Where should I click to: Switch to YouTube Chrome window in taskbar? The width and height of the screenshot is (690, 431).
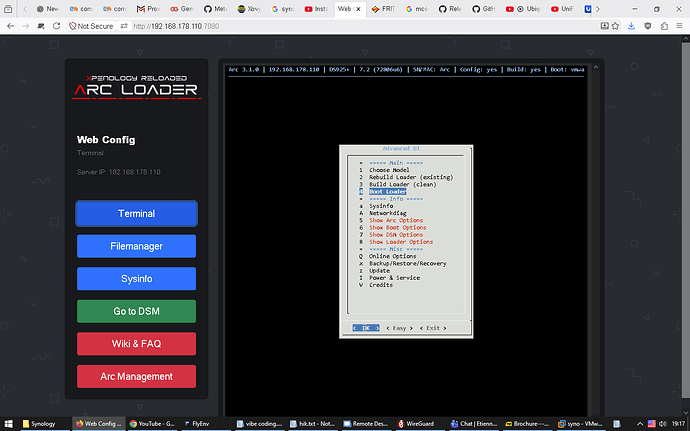pos(152,424)
